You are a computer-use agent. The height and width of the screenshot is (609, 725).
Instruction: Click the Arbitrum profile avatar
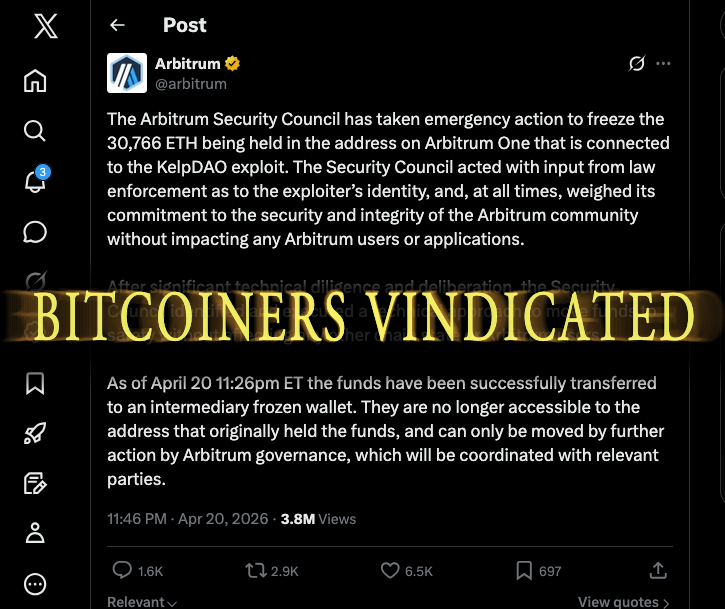pos(127,73)
